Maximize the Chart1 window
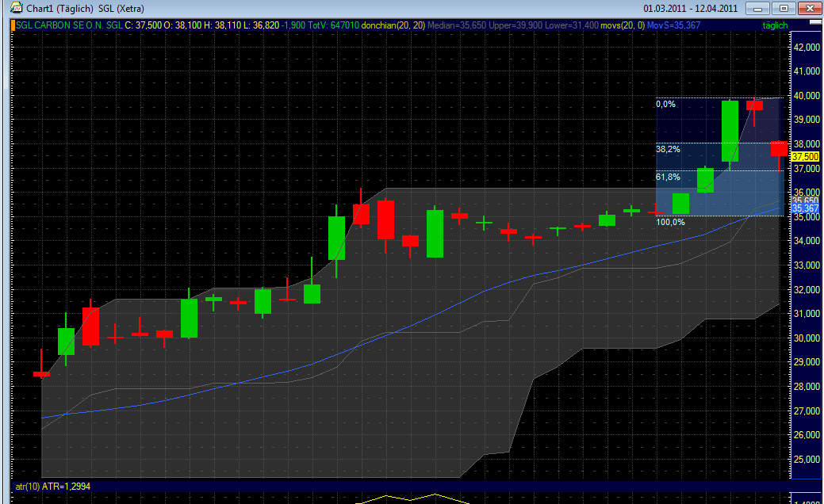824x504 pixels. click(x=784, y=9)
